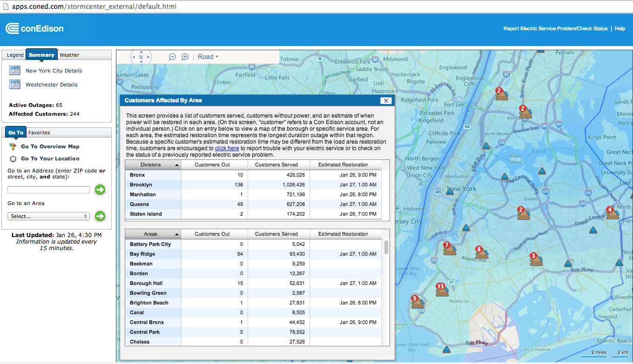Open the Favorites tab
The width and height of the screenshot is (633, 364).
coord(39,132)
